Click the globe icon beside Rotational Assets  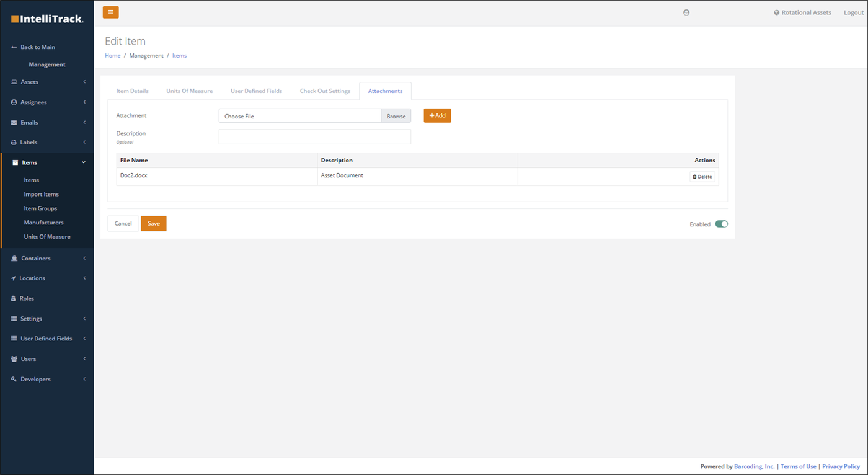click(x=776, y=12)
